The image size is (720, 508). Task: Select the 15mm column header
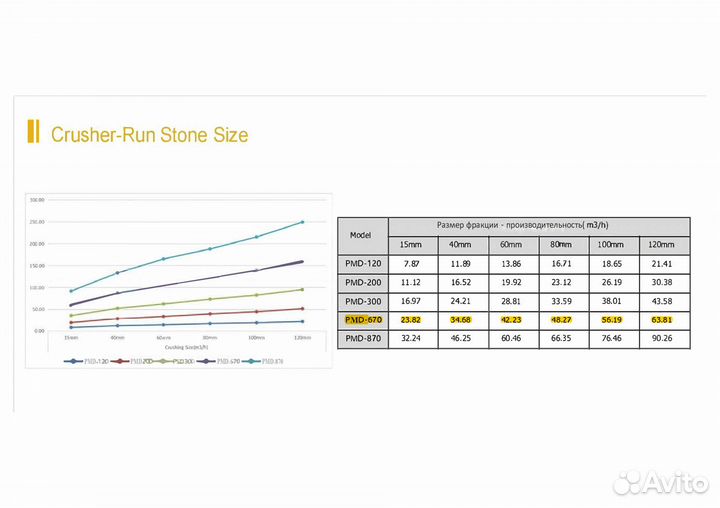coord(411,244)
